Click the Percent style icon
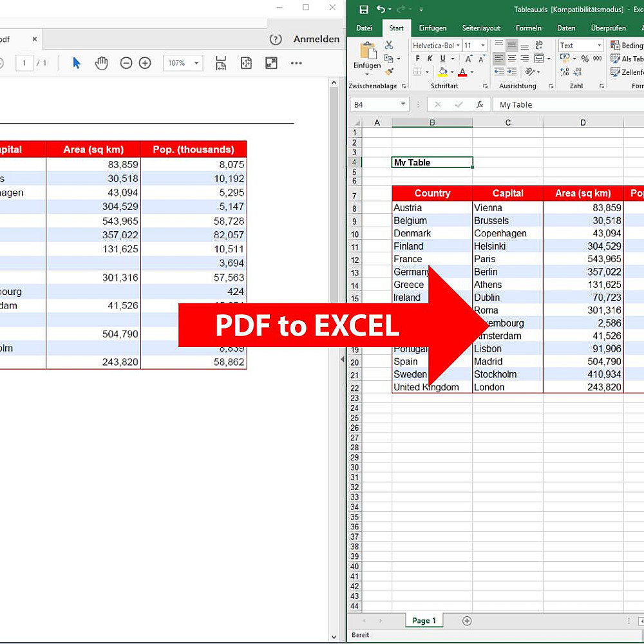The width and height of the screenshot is (644, 644). pyautogui.click(x=585, y=59)
